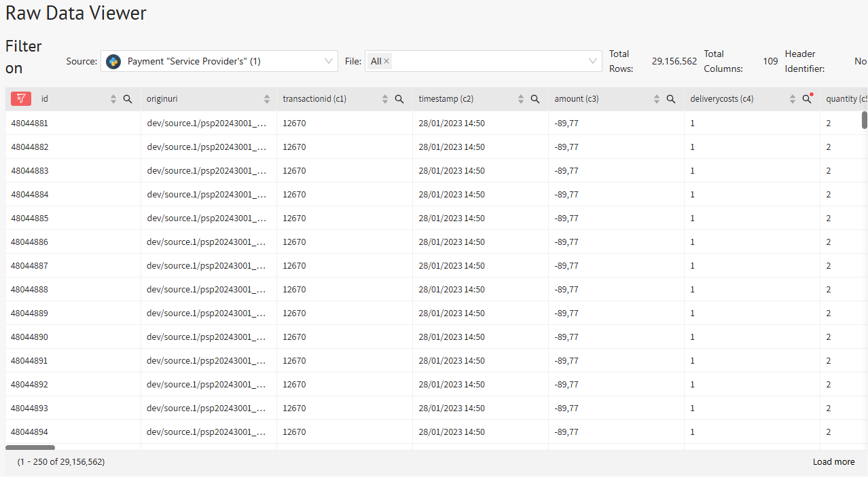Open search for transactionid (c1) column
Screen dimensions: 868x477
pos(399,99)
